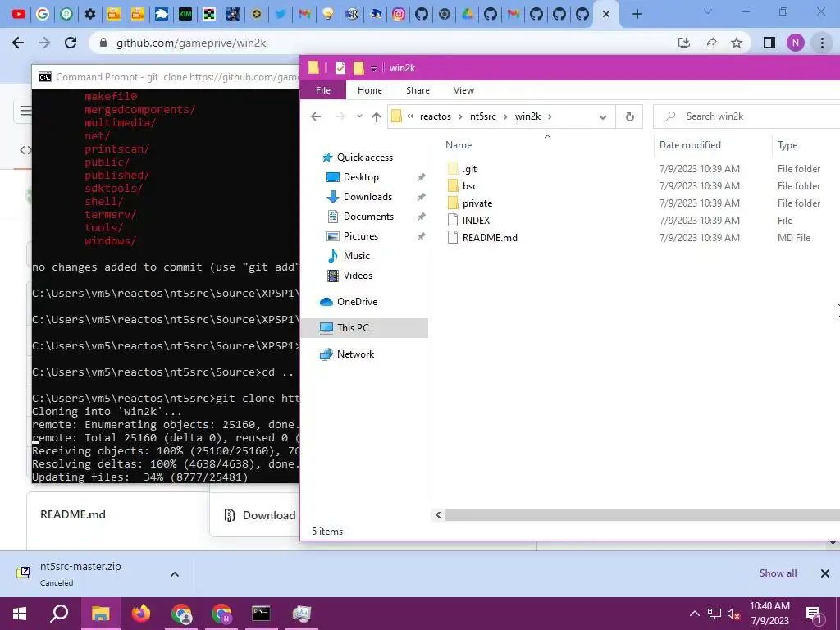Click the horizontal scrollbar left arrow in Explorer
The width and height of the screenshot is (840, 630).
[438, 515]
